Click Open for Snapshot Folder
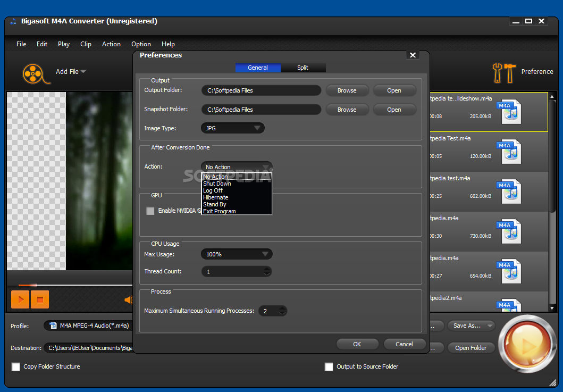563x392 pixels. click(x=394, y=110)
